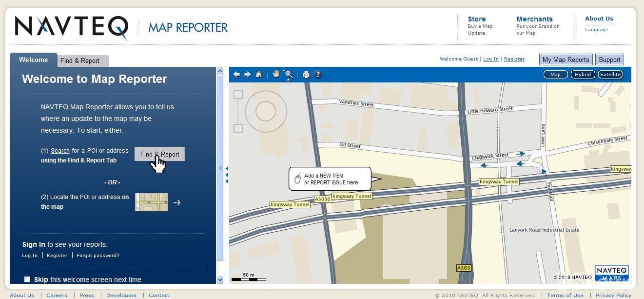Click the small map thumbnail image

coord(151,202)
